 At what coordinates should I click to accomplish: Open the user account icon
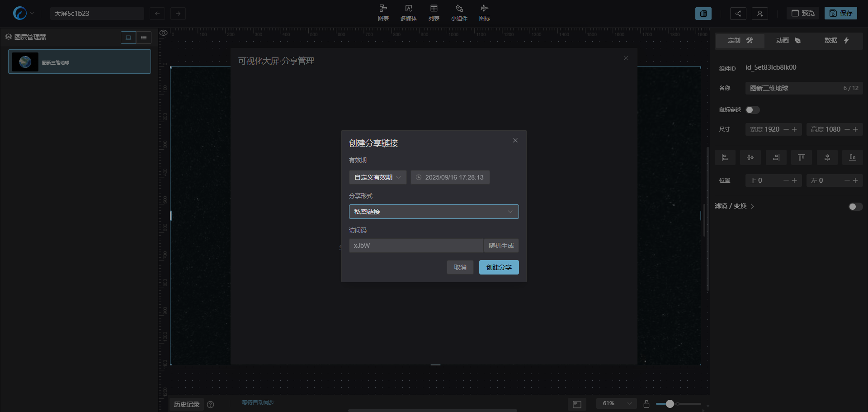(759, 14)
